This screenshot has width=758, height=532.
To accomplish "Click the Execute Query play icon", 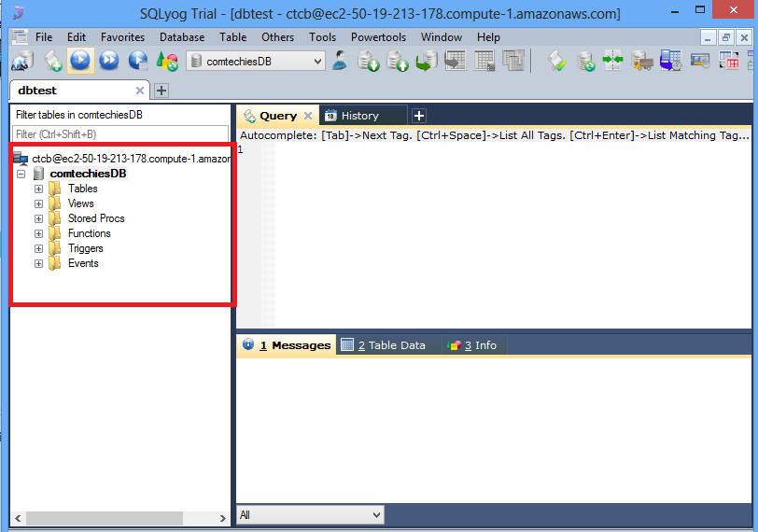I will (80, 61).
